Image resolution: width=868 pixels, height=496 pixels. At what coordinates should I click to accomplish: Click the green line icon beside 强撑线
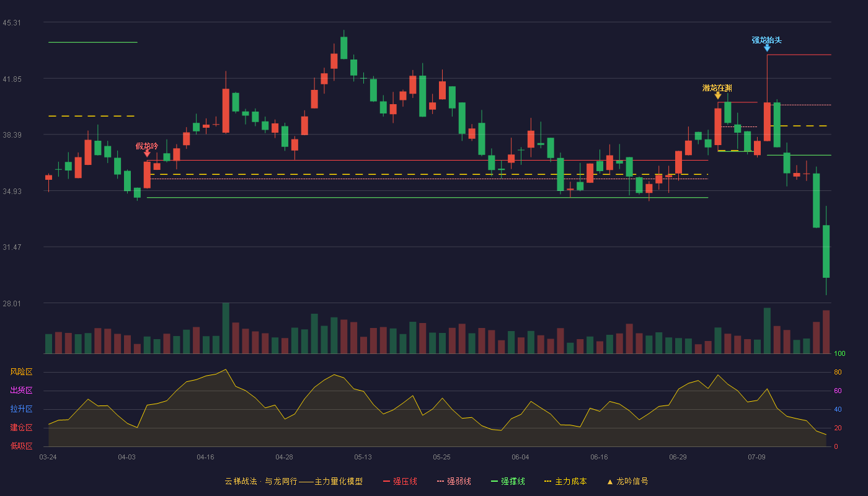[x=494, y=481]
